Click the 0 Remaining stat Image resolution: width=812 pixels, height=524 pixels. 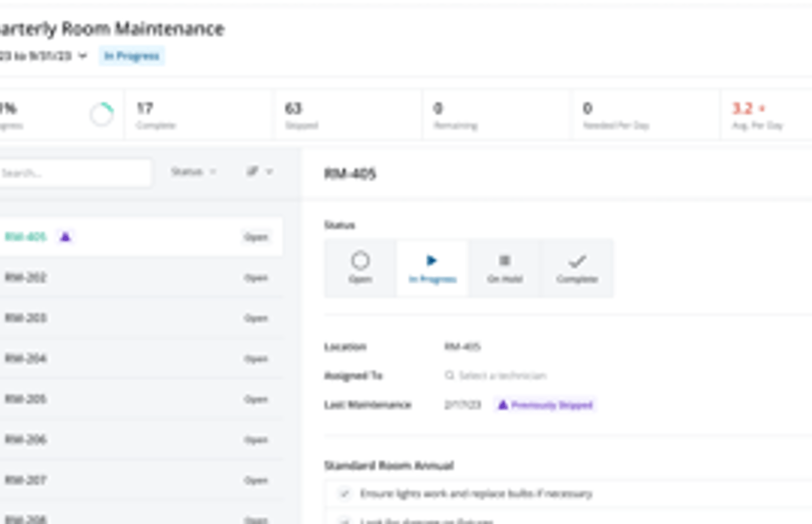497,115
